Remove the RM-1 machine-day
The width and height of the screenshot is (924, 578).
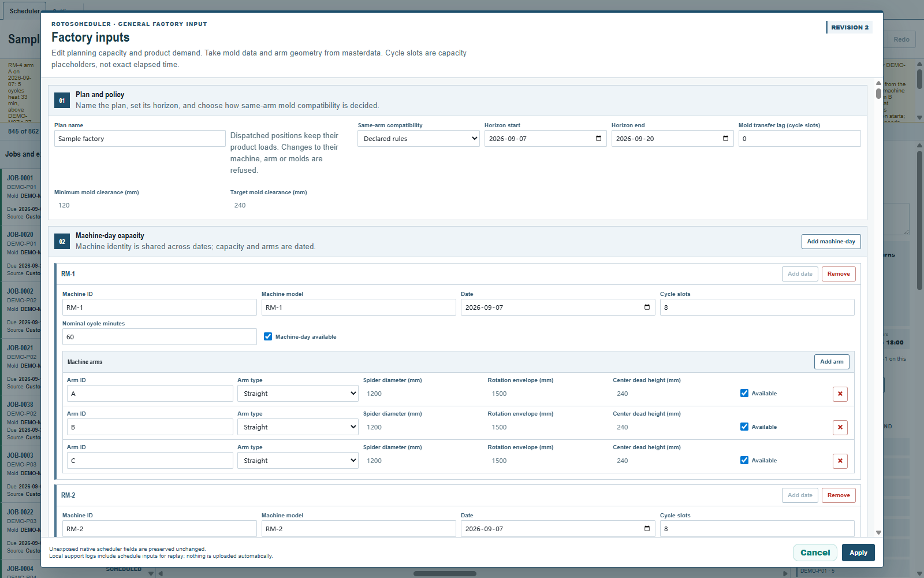pyautogui.click(x=839, y=274)
